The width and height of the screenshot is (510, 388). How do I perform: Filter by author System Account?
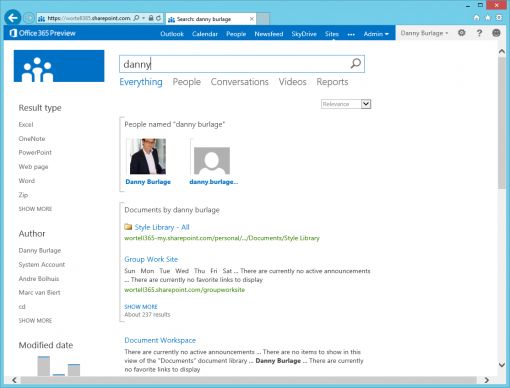coord(42,264)
